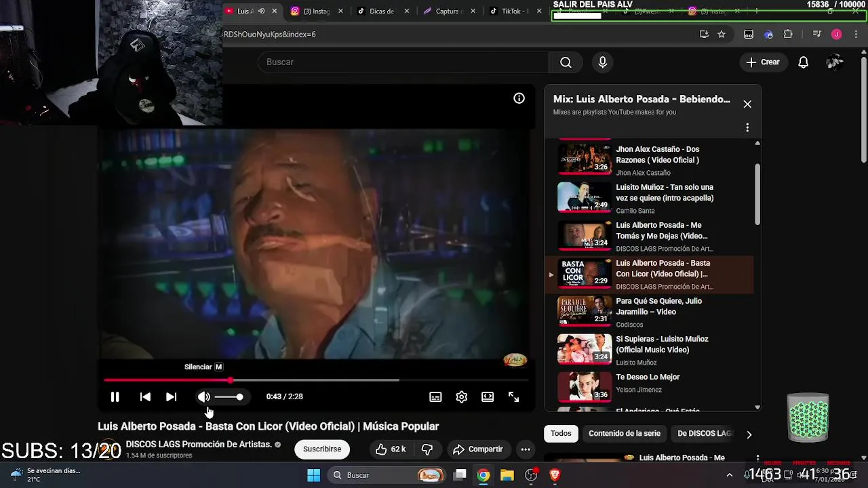Open the Dos Razones thumbnail showing 3:26
This screenshot has height=488, width=868.
coord(585,159)
